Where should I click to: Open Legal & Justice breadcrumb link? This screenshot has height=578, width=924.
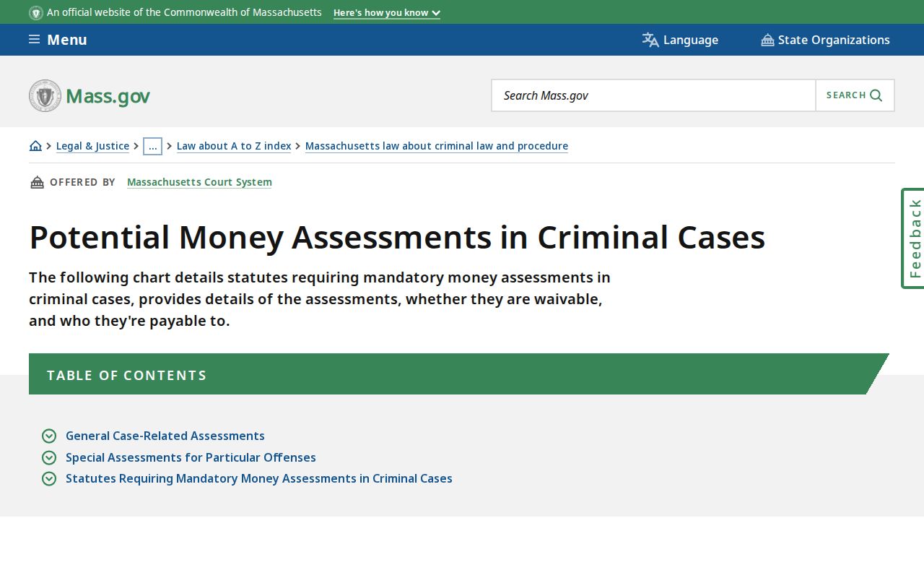coord(92,146)
